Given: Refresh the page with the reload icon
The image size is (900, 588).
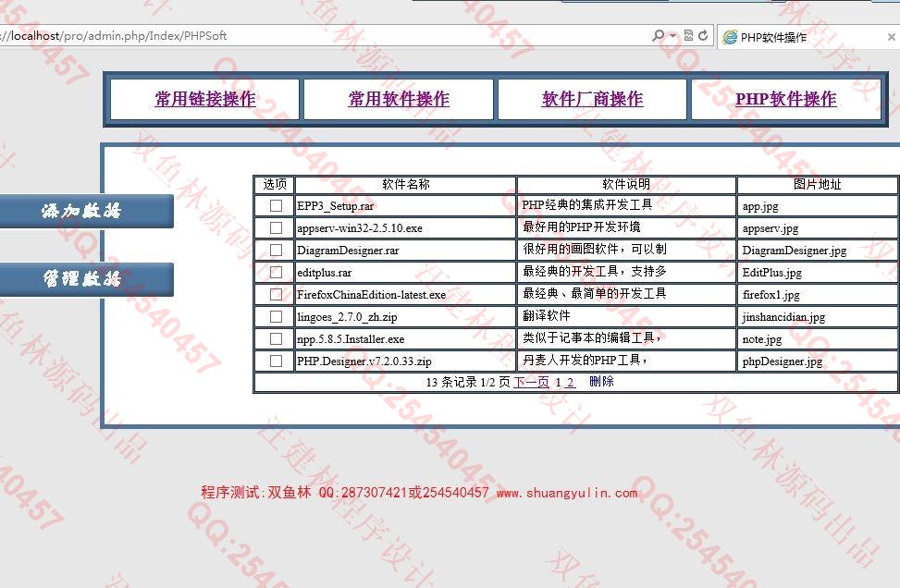Looking at the screenshot, I should coord(703,35).
